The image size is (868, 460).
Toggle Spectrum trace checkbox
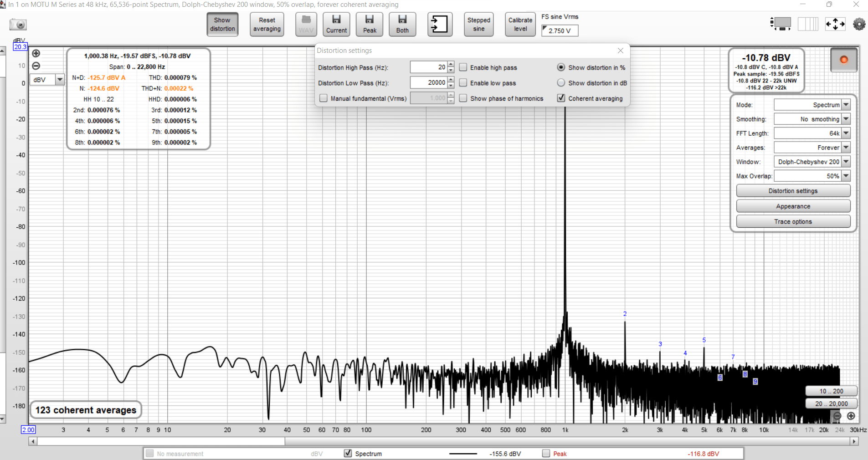348,453
